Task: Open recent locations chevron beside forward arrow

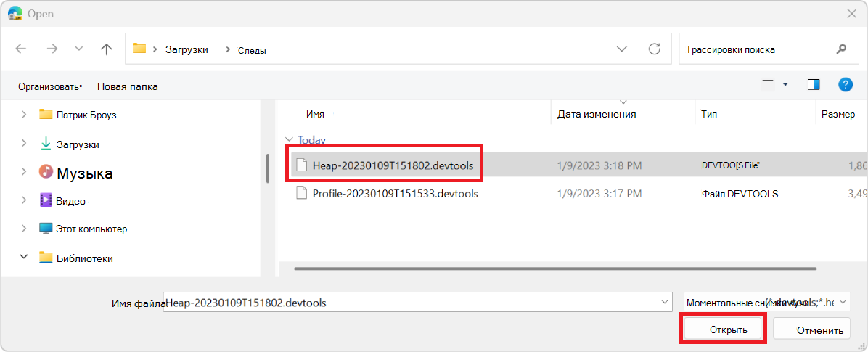Action: 79,49
